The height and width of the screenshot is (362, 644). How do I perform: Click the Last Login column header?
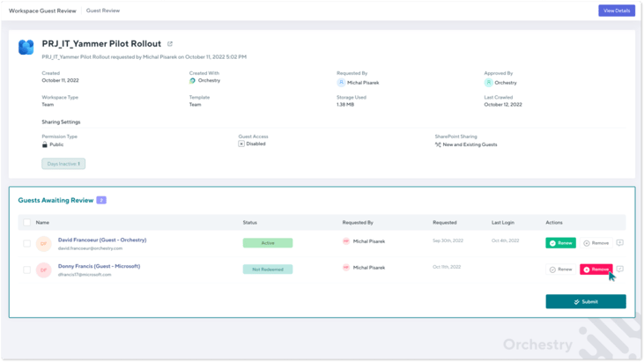[503, 223]
